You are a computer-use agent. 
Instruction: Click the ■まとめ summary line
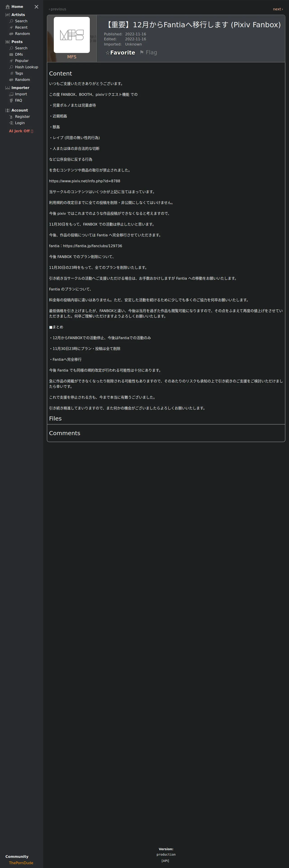click(x=56, y=327)
